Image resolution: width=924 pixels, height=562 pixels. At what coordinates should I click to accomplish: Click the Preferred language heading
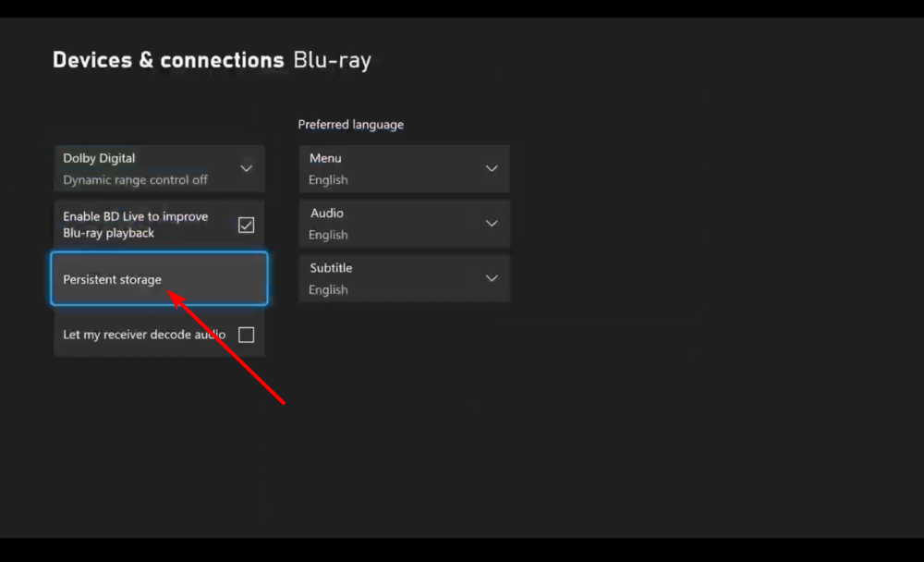(350, 125)
